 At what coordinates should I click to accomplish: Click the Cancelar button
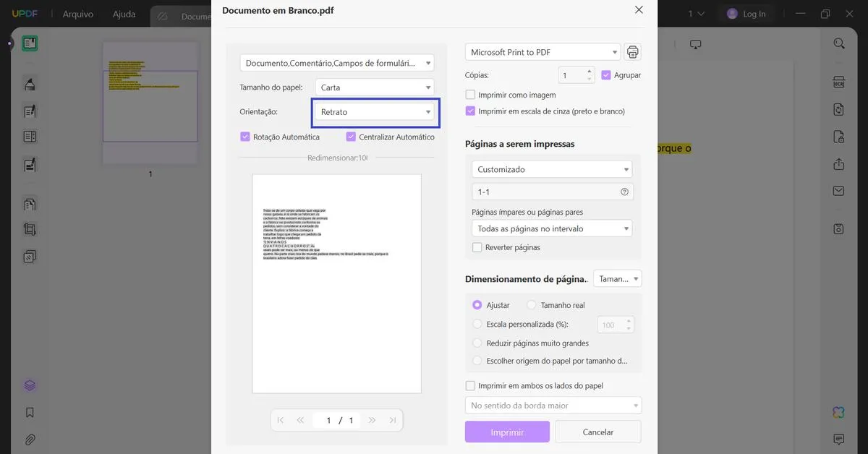point(598,432)
